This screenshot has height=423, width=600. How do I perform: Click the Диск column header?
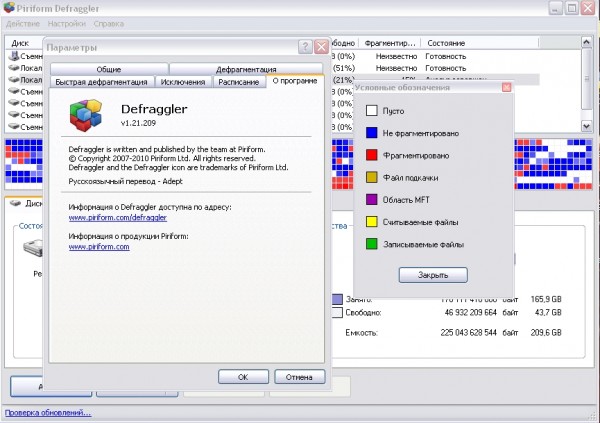pyautogui.click(x=20, y=43)
